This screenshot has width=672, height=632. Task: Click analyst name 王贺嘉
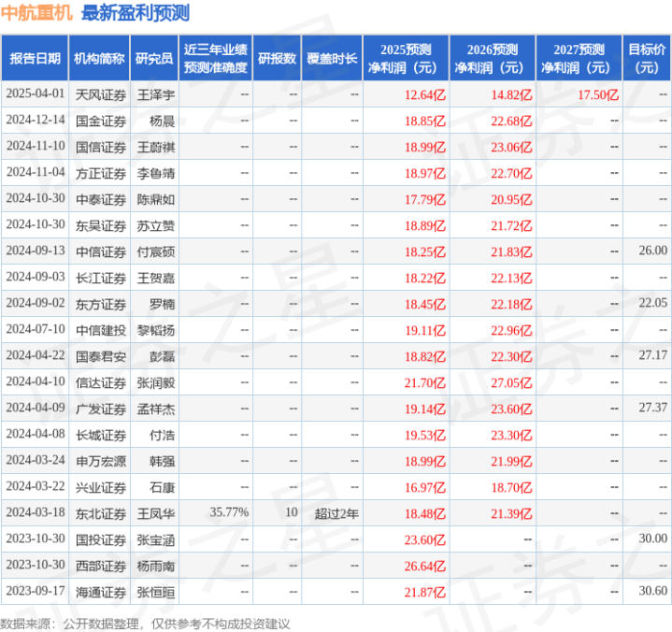pyautogui.click(x=156, y=278)
